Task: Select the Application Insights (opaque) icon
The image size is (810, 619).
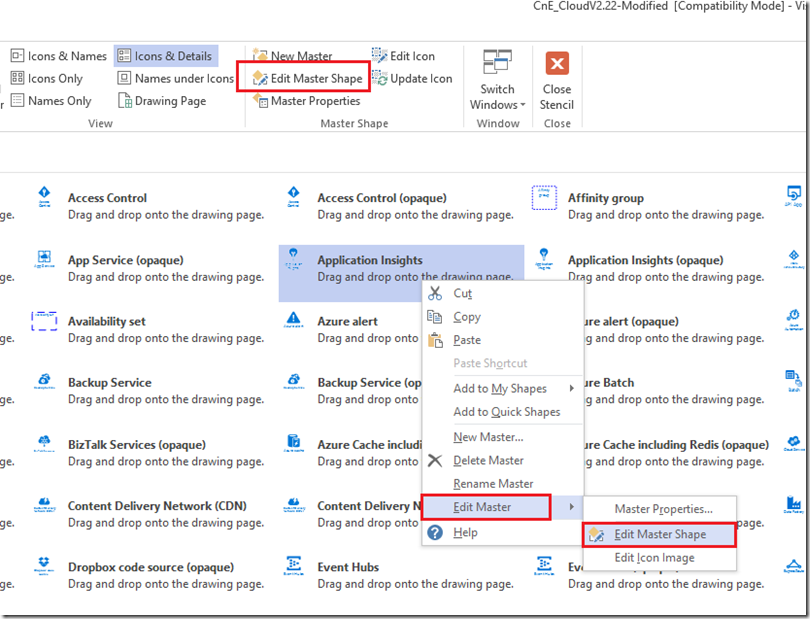Action: [x=543, y=259]
